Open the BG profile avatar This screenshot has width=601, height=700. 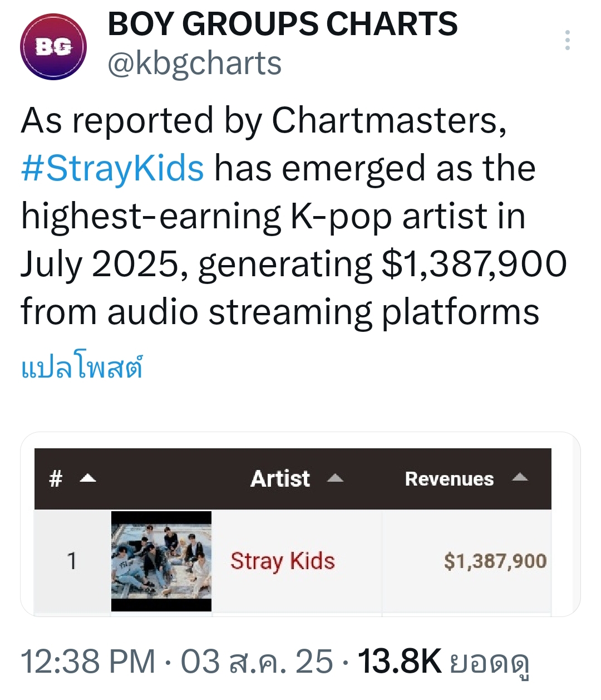tap(53, 47)
